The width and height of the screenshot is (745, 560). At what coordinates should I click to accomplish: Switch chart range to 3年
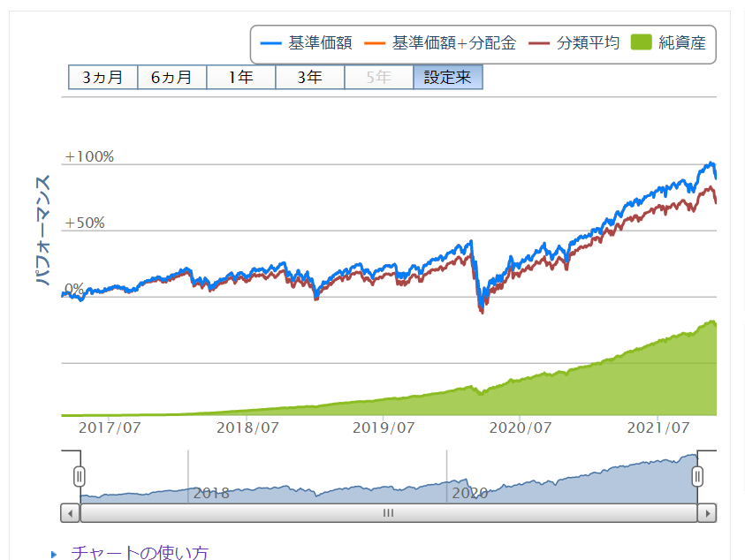pos(309,78)
